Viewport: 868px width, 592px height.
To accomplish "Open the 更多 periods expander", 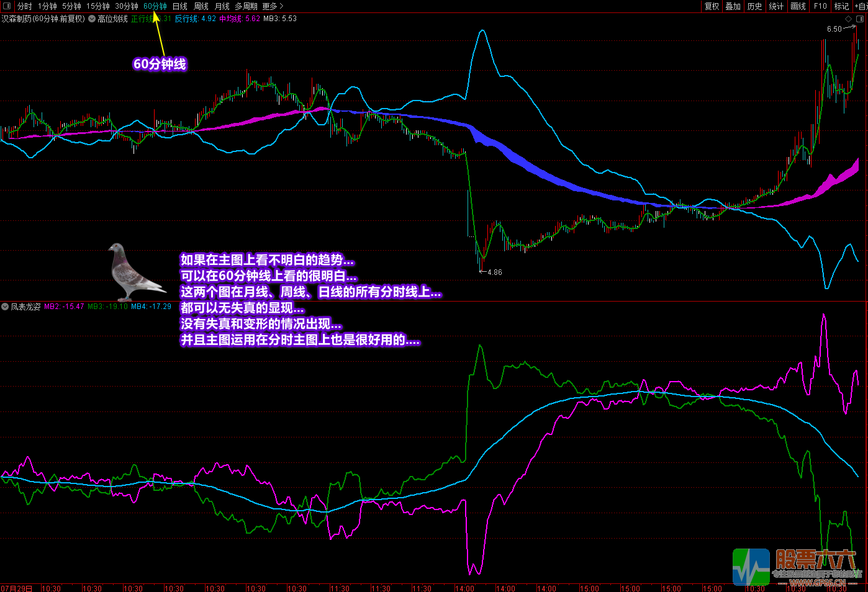I will click(273, 6).
